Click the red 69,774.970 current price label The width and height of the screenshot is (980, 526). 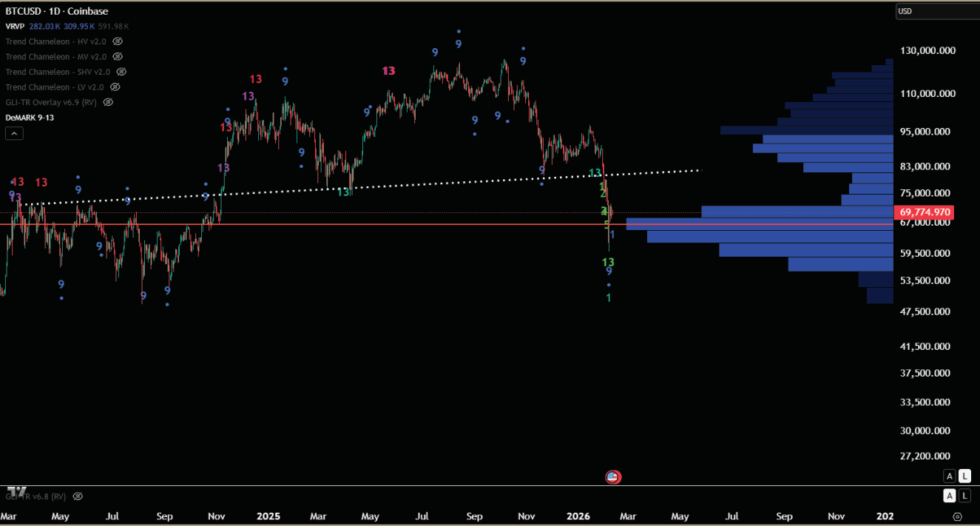point(925,212)
